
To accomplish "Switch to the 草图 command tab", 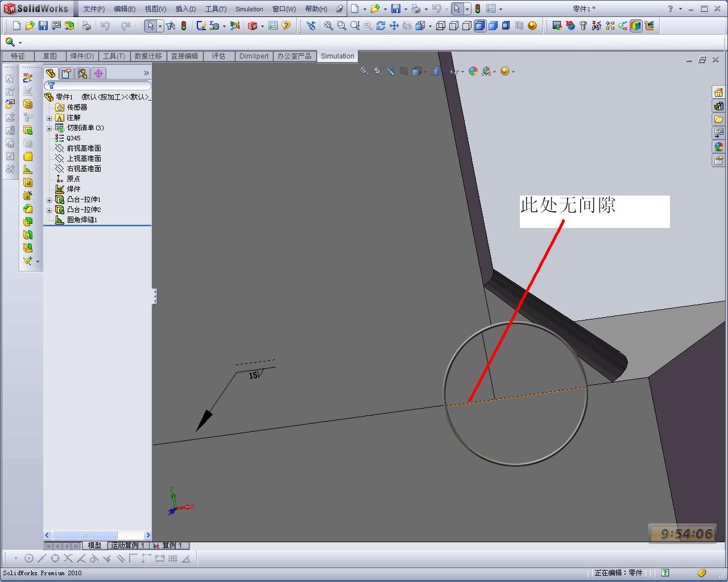I will click(50, 56).
